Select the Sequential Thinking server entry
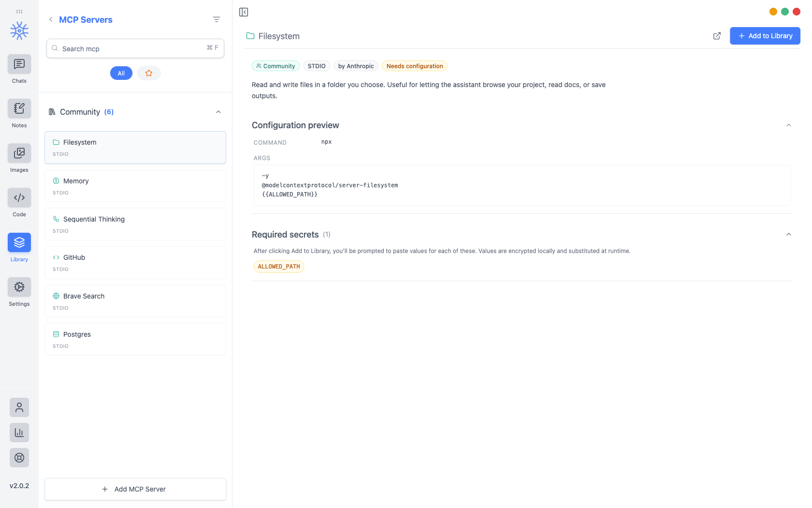The height and width of the screenshot is (508, 812). pyautogui.click(x=135, y=224)
